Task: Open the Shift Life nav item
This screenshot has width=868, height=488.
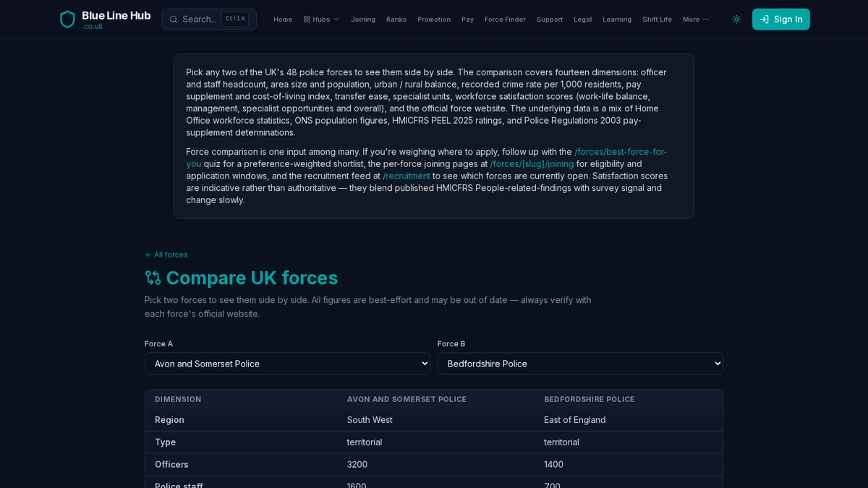Action: pos(658,20)
